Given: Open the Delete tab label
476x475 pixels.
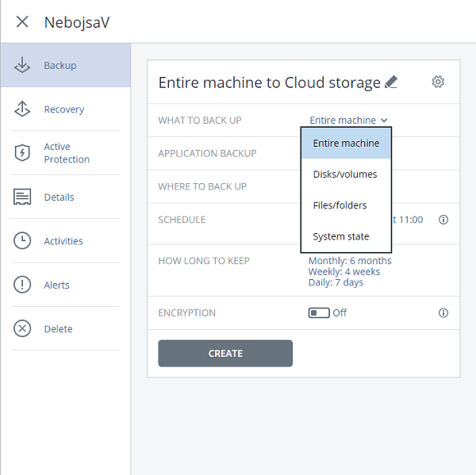Looking at the screenshot, I should click(x=58, y=329).
